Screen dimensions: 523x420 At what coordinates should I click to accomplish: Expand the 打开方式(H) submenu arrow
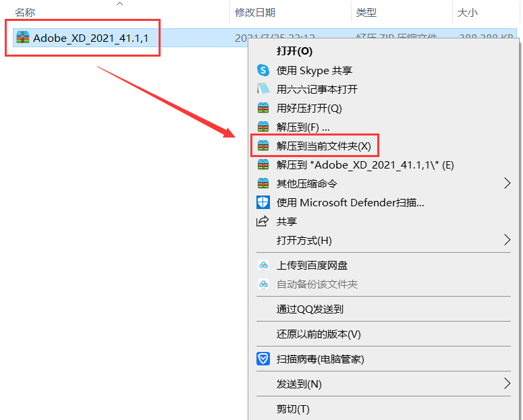pyautogui.click(x=507, y=240)
